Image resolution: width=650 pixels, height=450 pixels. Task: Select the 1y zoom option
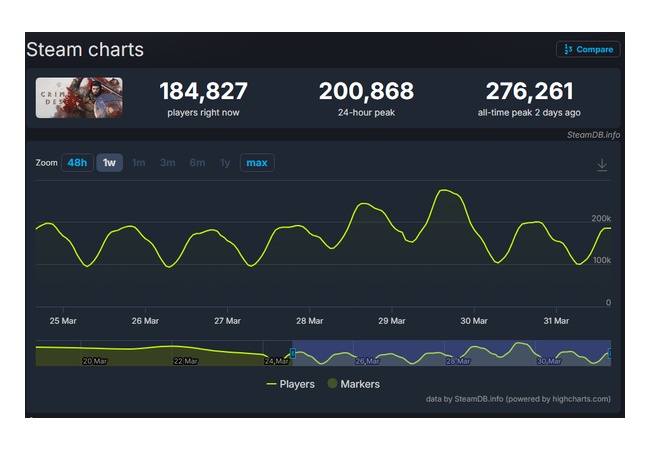[x=225, y=163]
